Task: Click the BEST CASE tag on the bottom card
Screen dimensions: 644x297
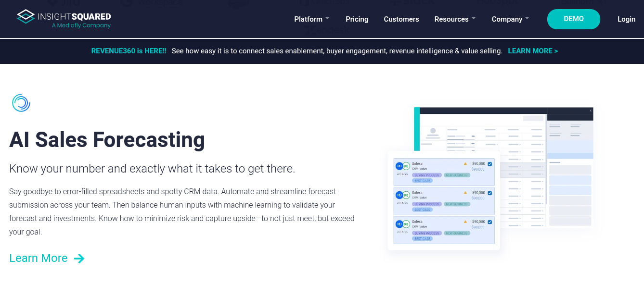Action: [423, 238]
